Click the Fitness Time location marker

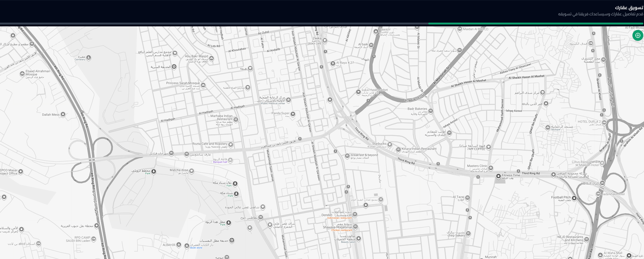(498, 176)
